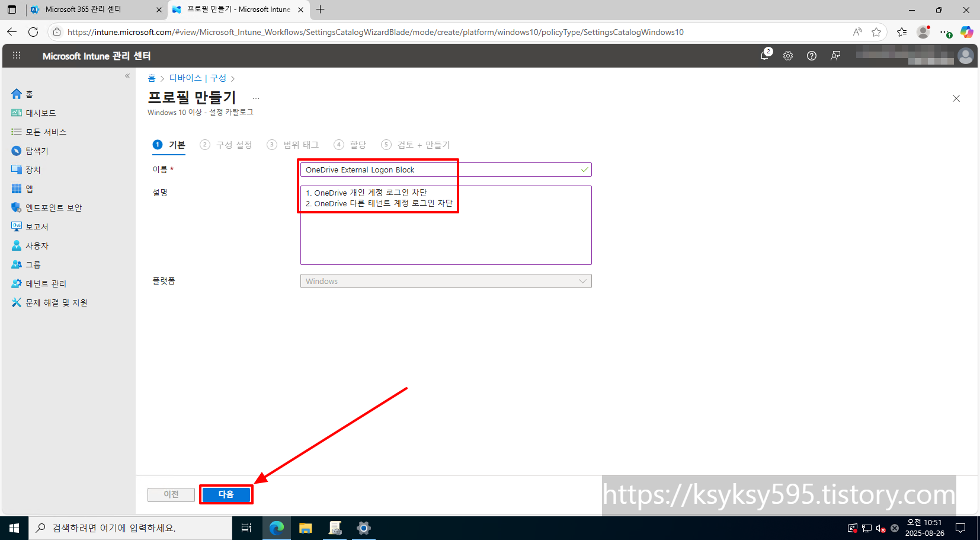Open browser profile icon
This screenshot has width=980, height=540.
pyautogui.click(x=923, y=32)
